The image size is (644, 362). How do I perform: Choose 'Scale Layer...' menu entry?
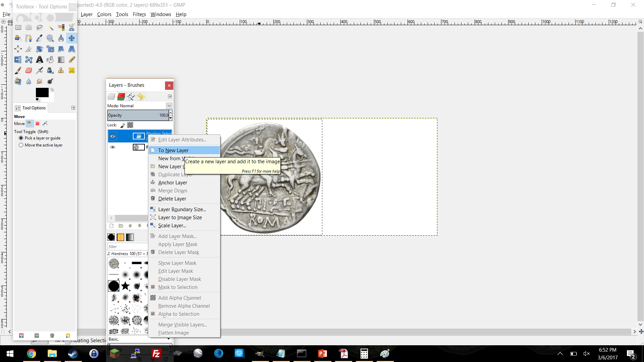[184, 225]
